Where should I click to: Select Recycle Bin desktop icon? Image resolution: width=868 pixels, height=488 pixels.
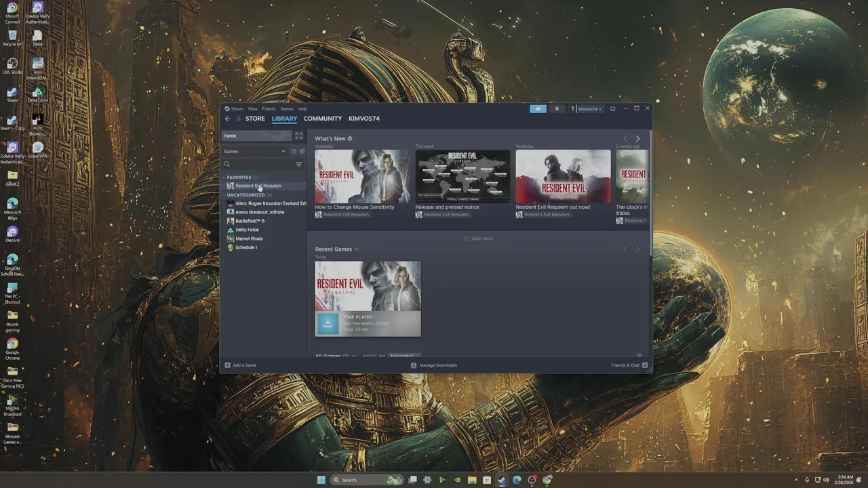12,38
